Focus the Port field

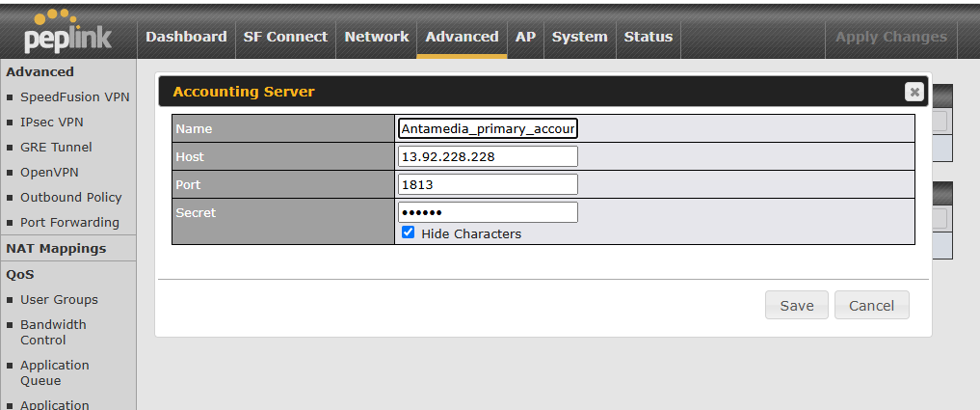click(488, 184)
